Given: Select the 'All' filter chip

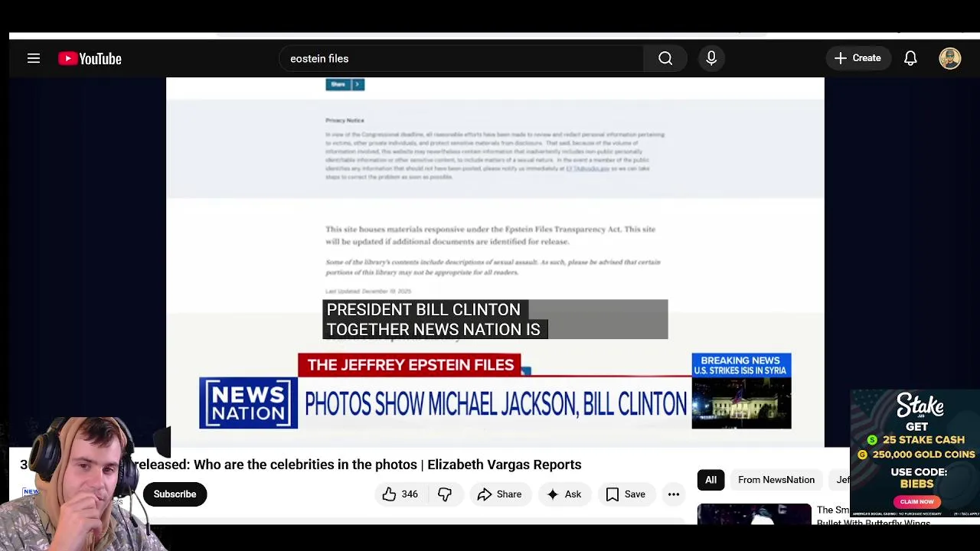Looking at the screenshot, I should click(x=710, y=480).
